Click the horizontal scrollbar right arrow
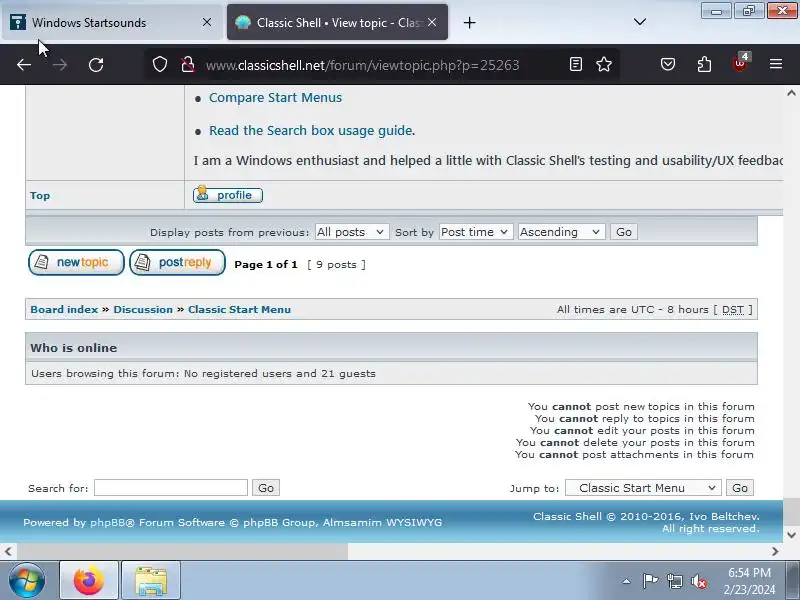The image size is (800, 600). pyautogui.click(x=775, y=552)
